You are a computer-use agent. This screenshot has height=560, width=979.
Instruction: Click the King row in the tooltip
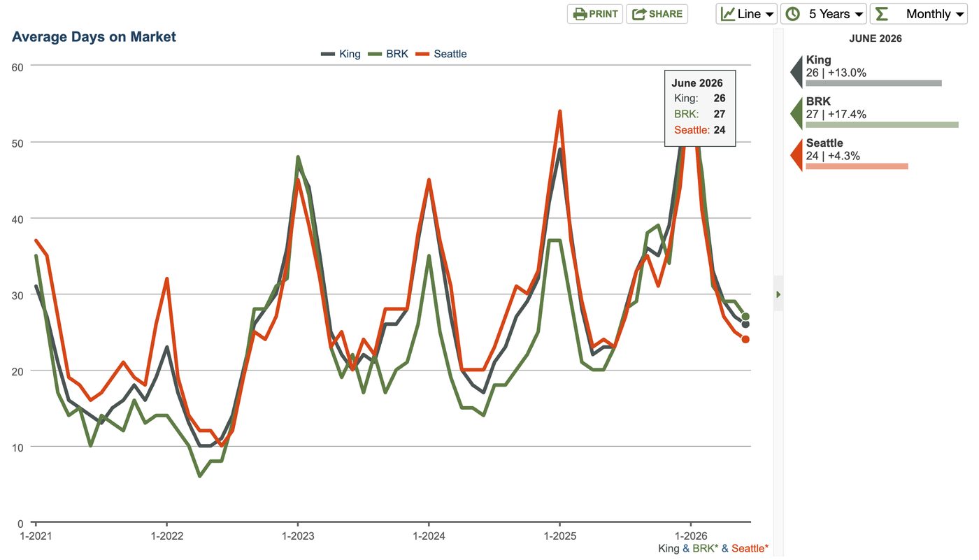699,99
